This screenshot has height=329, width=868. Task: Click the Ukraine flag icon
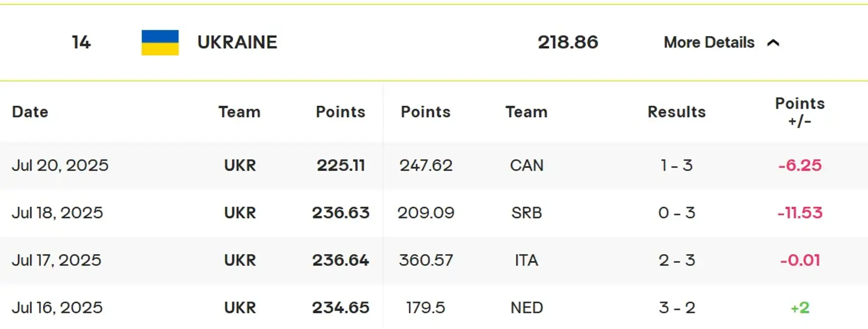click(160, 42)
